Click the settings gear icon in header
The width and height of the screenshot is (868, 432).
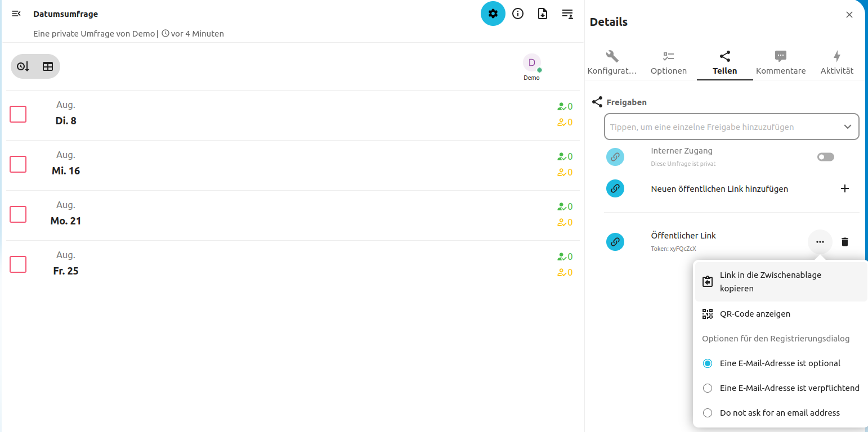pyautogui.click(x=493, y=13)
